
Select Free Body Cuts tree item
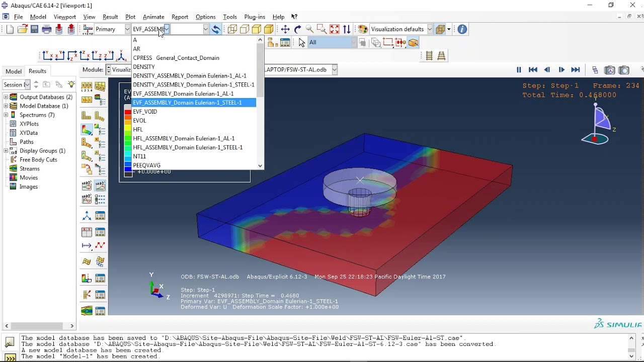pyautogui.click(x=38, y=160)
